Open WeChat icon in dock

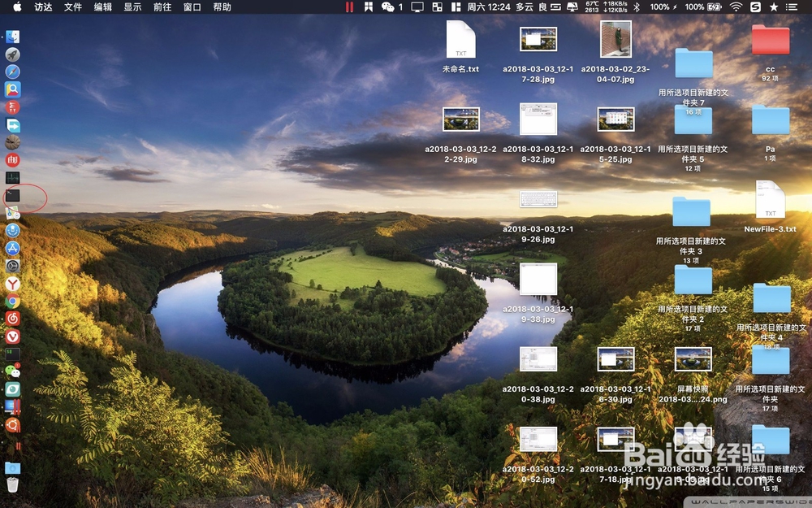(x=12, y=371)
